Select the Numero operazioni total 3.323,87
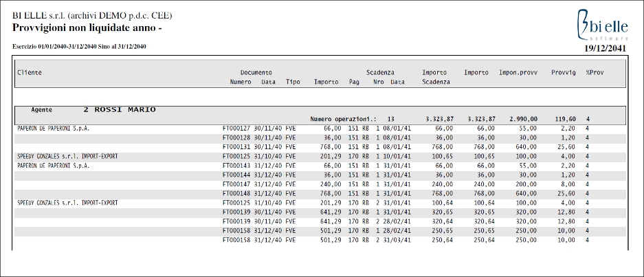644x277 pixels. tap(439, 119)
